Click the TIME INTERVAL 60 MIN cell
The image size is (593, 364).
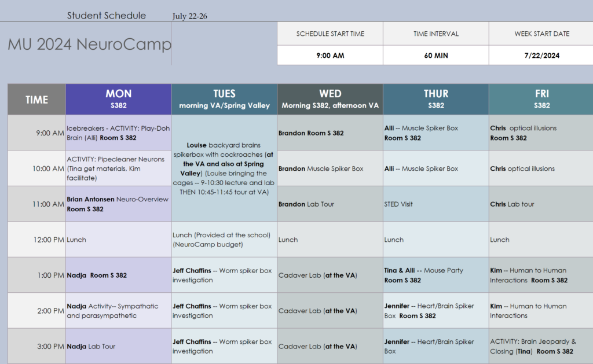tap(435, 56)
